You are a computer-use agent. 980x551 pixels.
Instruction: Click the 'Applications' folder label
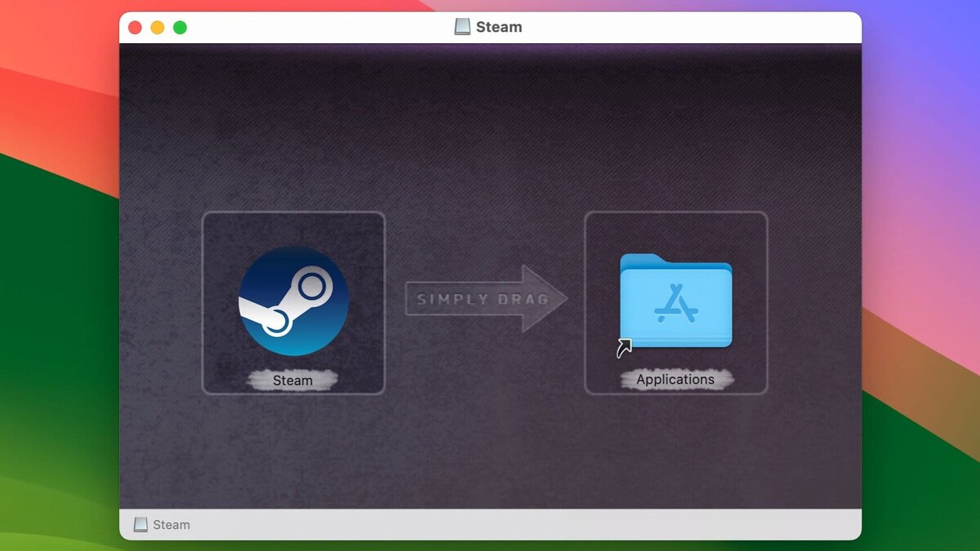pos(675,380)
